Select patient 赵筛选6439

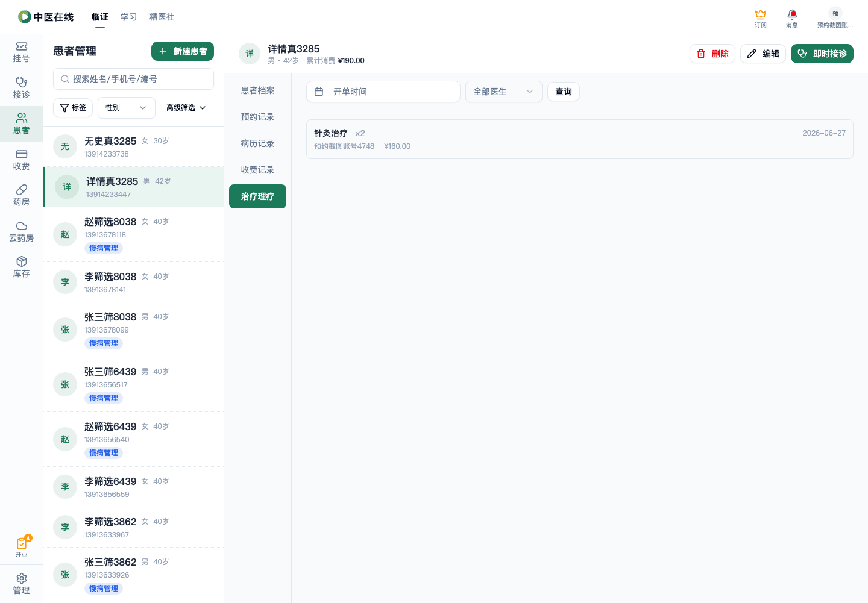(134, 439)
